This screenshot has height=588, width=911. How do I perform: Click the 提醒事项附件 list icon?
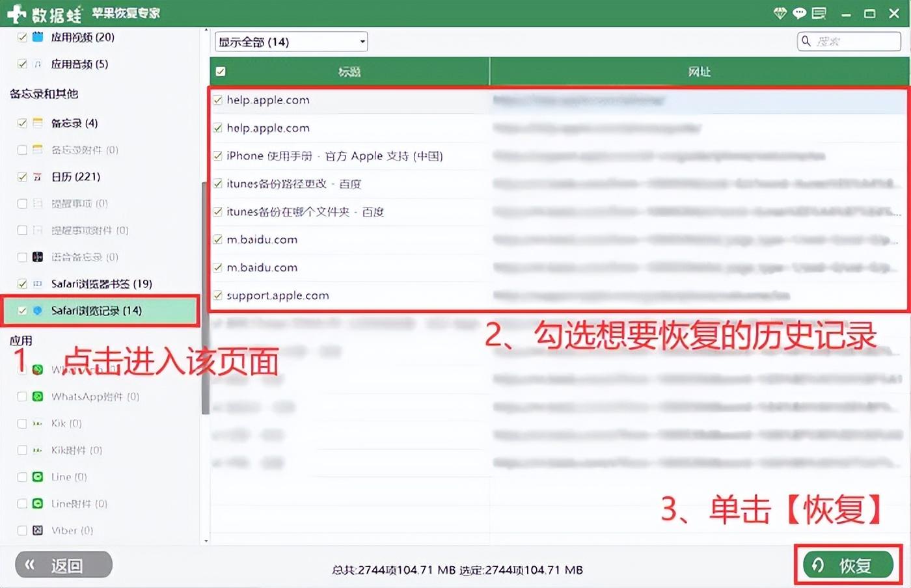(38, 230)
